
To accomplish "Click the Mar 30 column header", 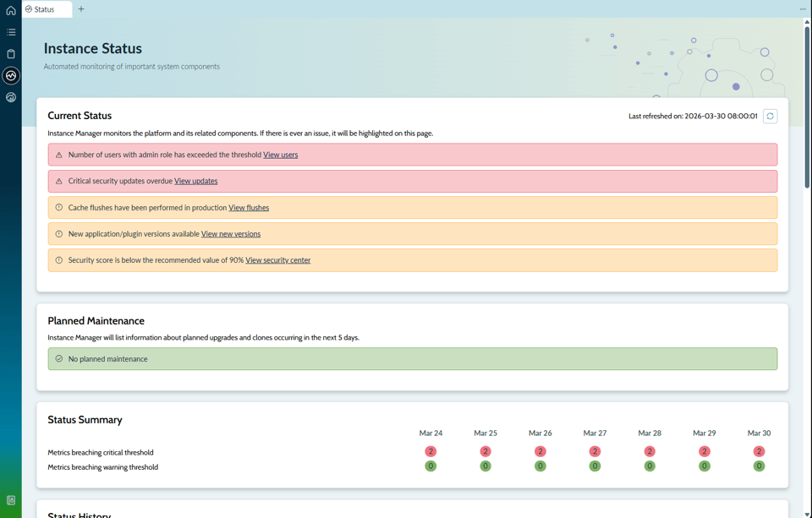I will coord(759,433).
